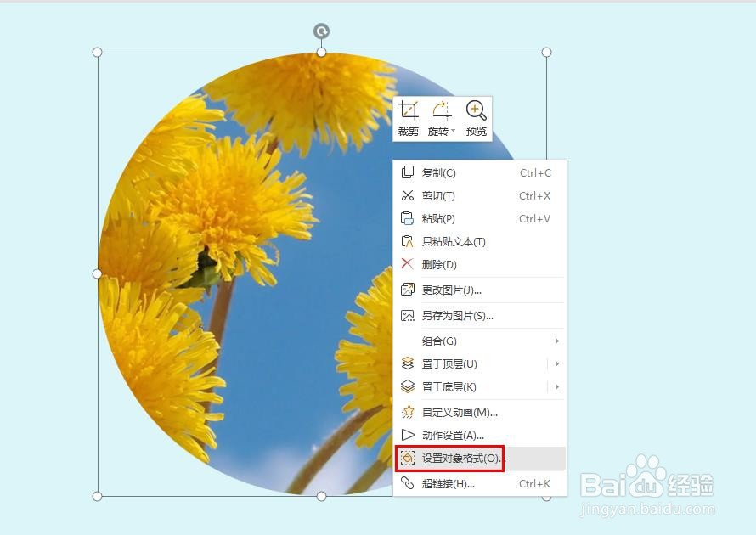Click the copy icon beside 复制(C)
Screen dimensions: 756x535
(405, 172)
